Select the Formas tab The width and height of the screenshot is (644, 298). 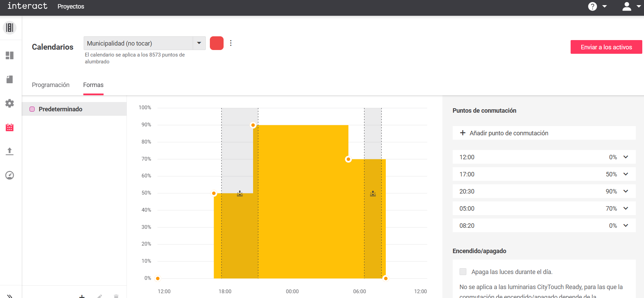pyautogui.click(x=93, y=85)
